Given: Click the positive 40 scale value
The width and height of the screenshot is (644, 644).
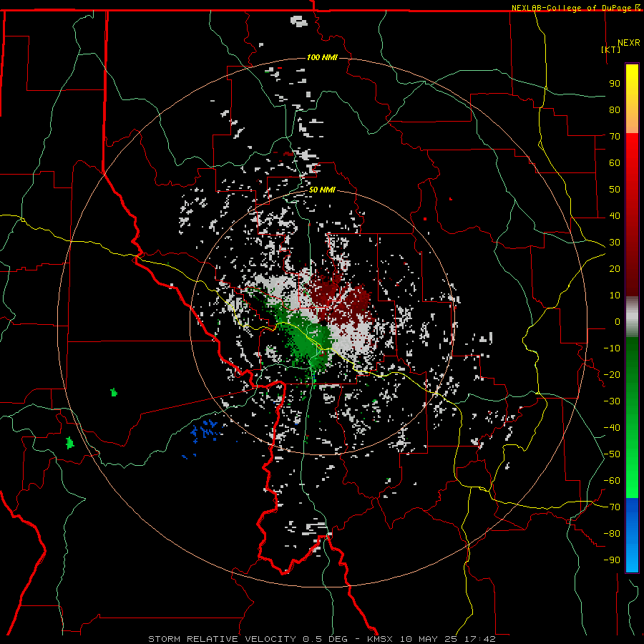Looking at the screenshot, I should (x=615, y=215).
